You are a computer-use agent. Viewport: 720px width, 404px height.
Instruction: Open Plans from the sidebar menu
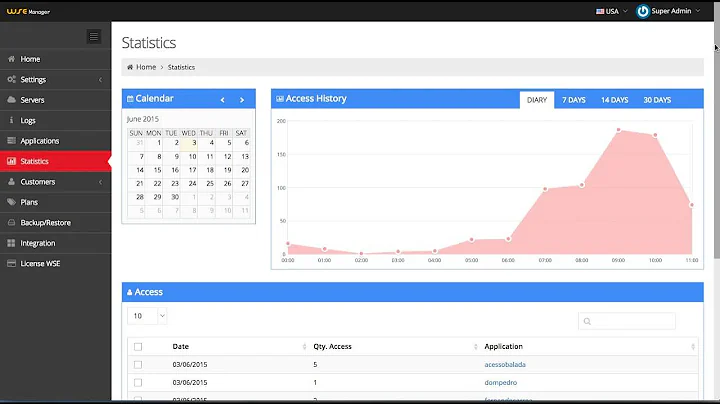point(55,202)
